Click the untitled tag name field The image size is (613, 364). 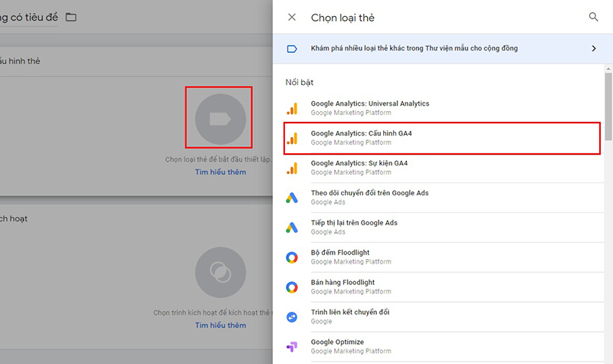(29, 18)
